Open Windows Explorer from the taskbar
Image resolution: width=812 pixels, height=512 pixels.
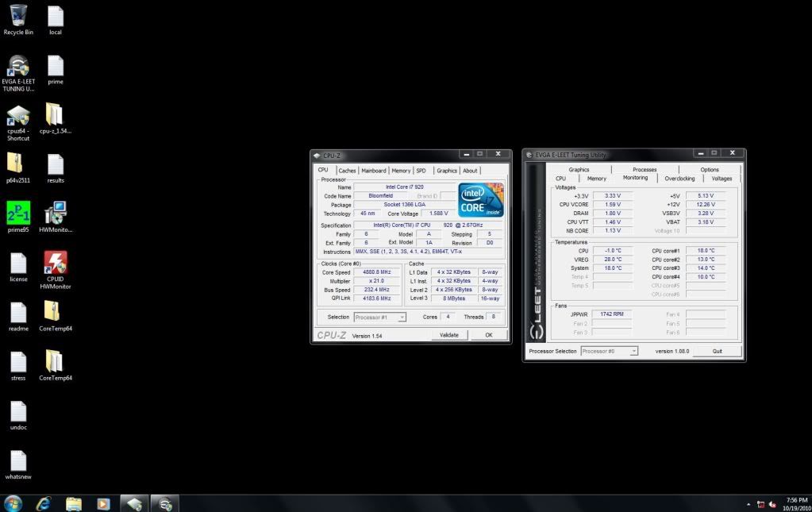click(74, 503)
